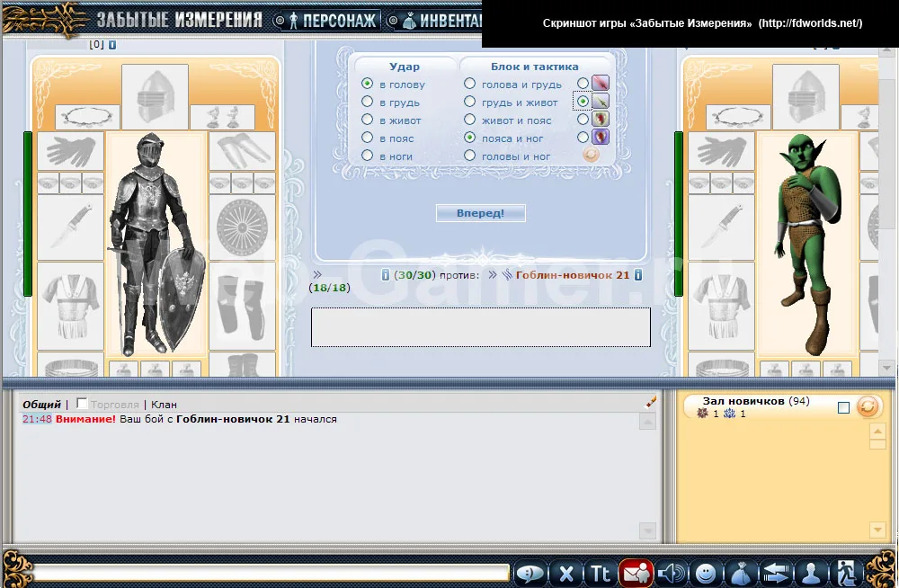Open the ПЕРСОНАЖ menu

(326, 21)
